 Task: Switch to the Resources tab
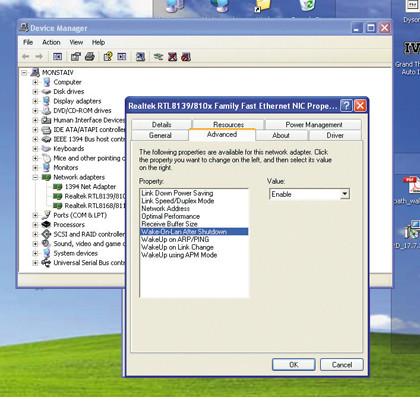pos(228,124)
